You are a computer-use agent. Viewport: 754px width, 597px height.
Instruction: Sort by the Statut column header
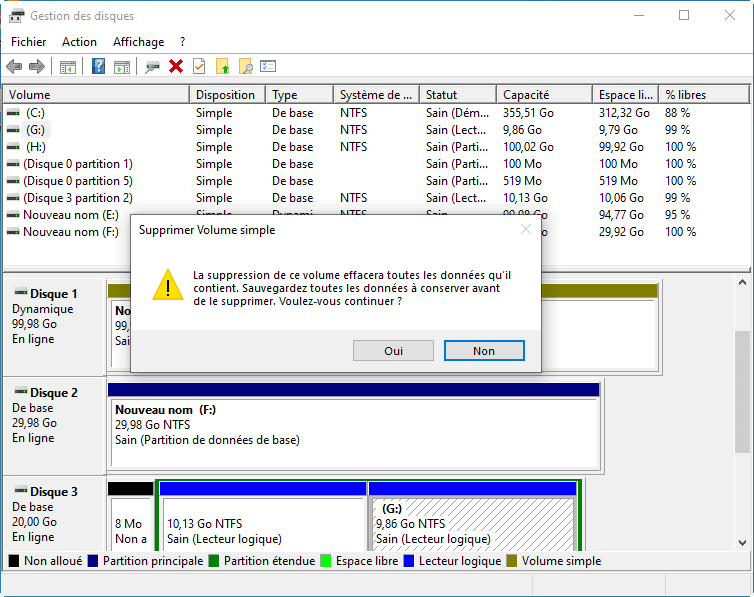pos(458,95)
